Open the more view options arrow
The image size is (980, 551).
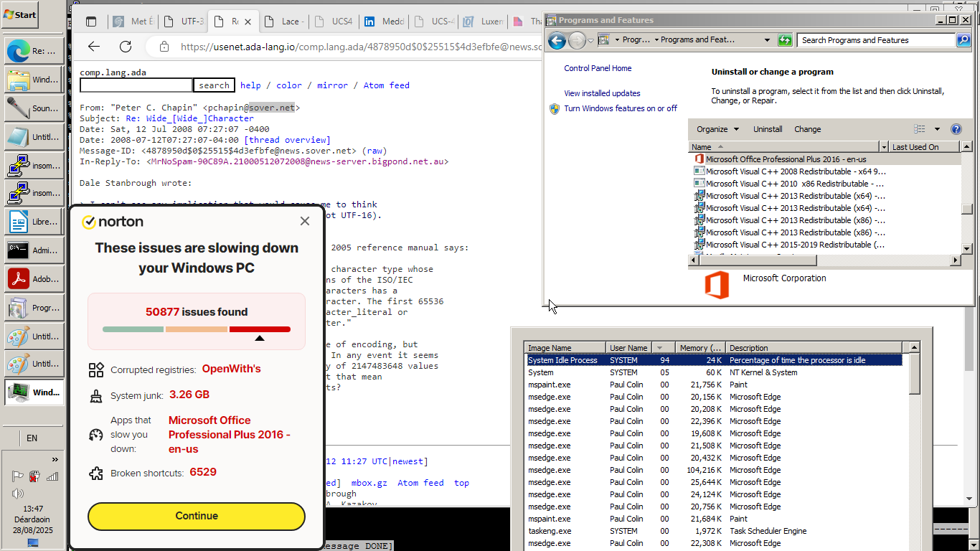(x=937, y=129)
